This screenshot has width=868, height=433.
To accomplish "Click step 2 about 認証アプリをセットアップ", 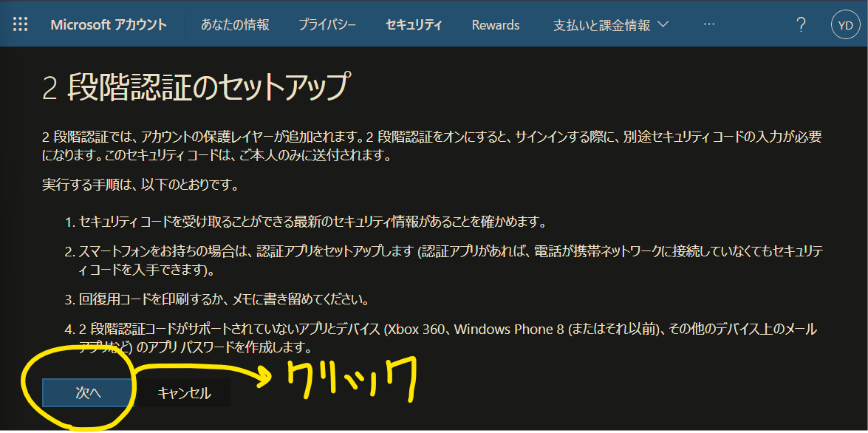I will click(443, 262).
